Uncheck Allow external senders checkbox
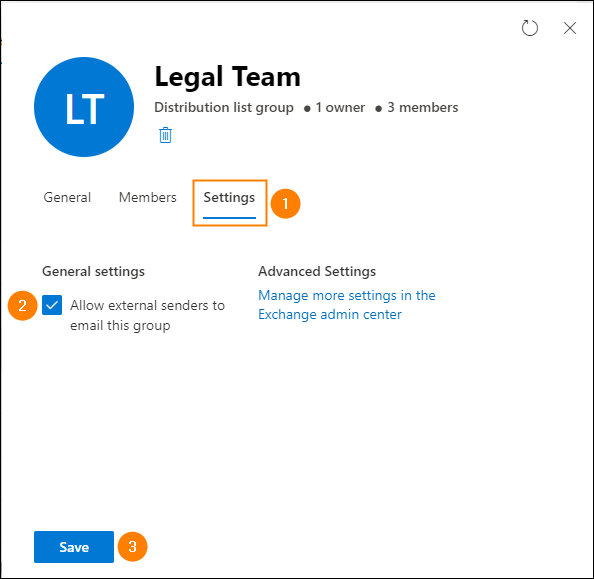594x579 pixels. (52, 305)
